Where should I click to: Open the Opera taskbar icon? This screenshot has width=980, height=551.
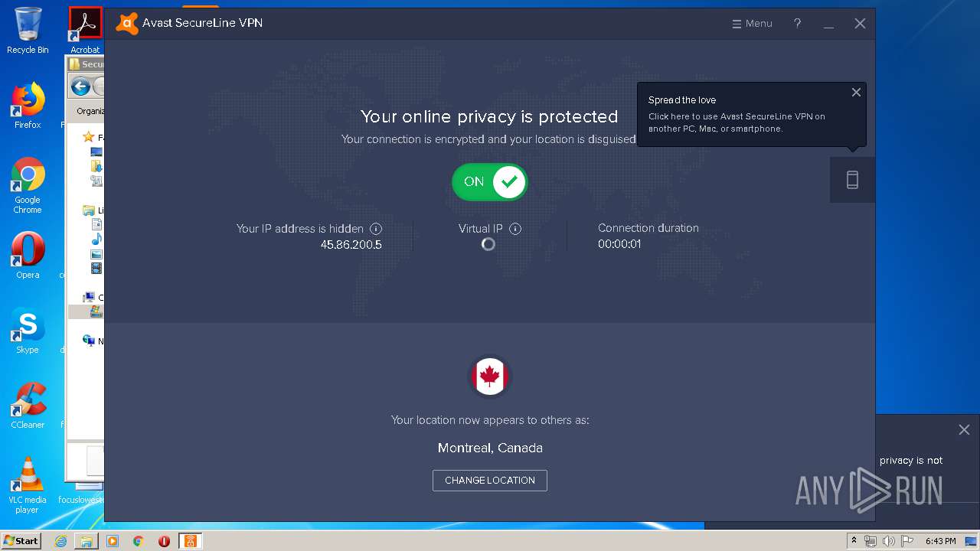pos(164,541)
